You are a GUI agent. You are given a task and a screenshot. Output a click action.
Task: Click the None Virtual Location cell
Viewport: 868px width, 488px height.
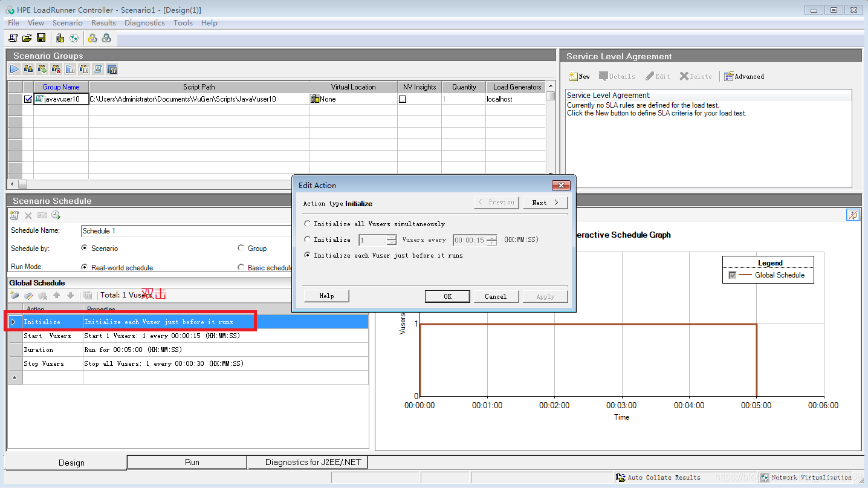(x=353, y=99)
